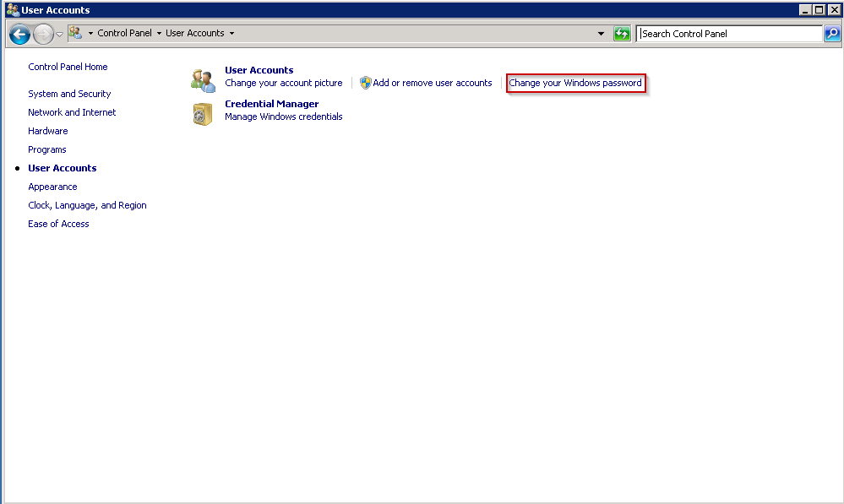Open the recent pages chevron beside the Back button
Viewport: 844px width, 504px height.
pos(59,34)
